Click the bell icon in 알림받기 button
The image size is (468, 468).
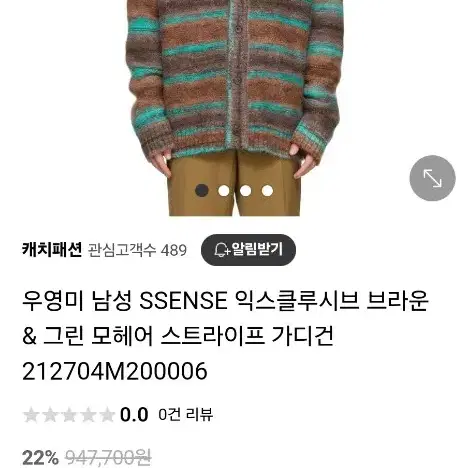tap(221, 250)
